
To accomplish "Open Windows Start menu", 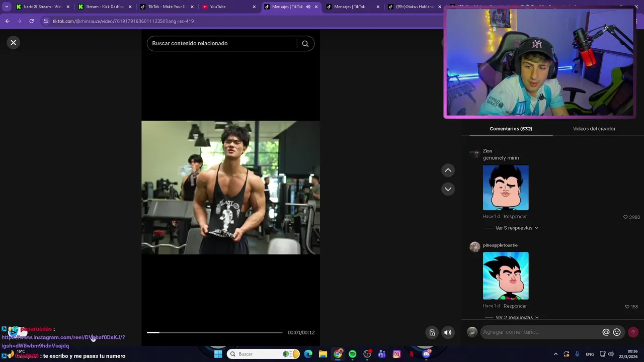I will (x=218, y=354).
